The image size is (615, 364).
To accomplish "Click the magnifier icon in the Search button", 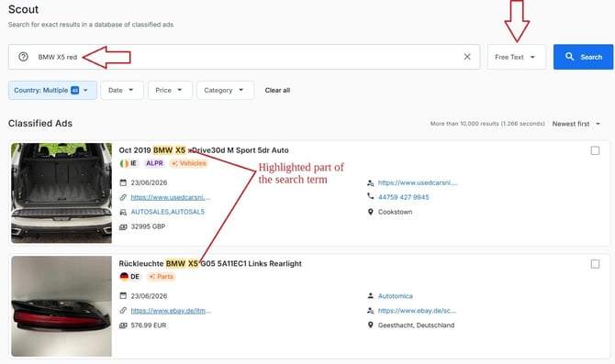I will click(x=569, y=57).
